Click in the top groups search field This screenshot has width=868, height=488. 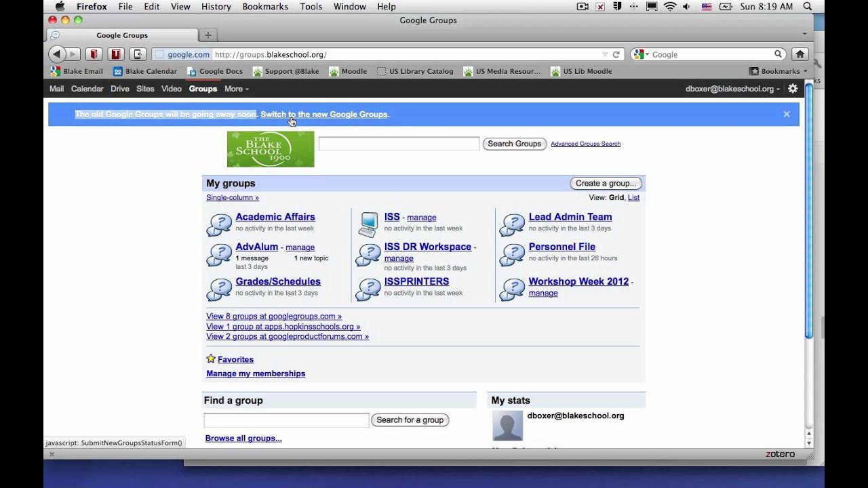click(x=399, y=144)
